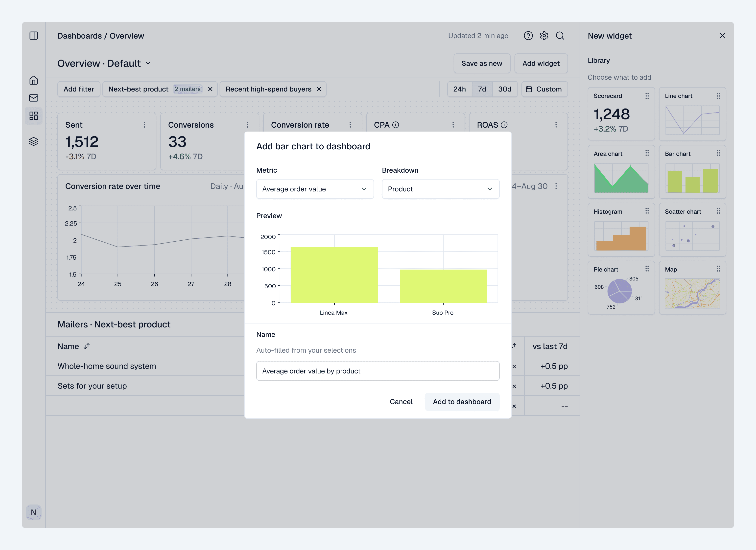Select the Map widget thumbnail
This screenshot has width=756, height=550.
pos(692,288)
